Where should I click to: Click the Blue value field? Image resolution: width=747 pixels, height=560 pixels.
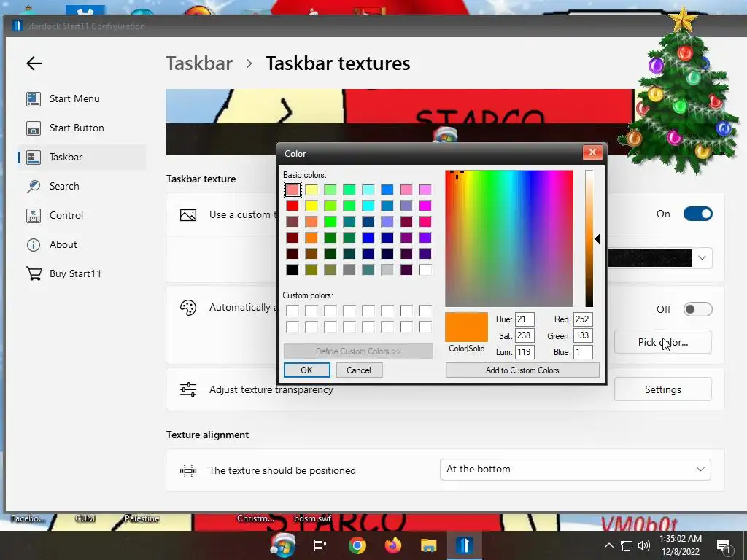583,352
